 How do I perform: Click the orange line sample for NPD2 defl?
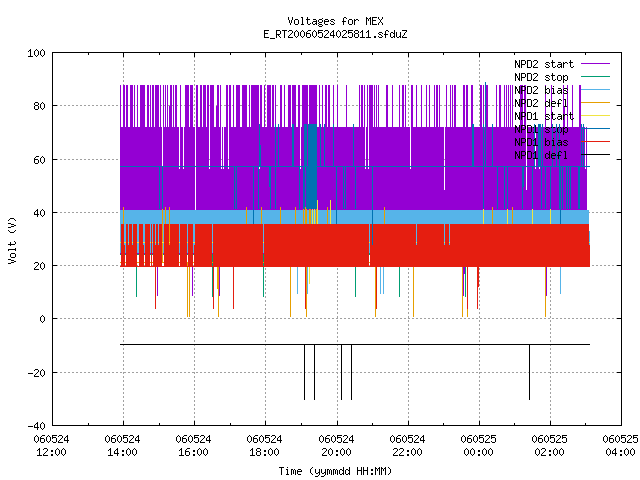pyautogui.click(x=596, y=102)
